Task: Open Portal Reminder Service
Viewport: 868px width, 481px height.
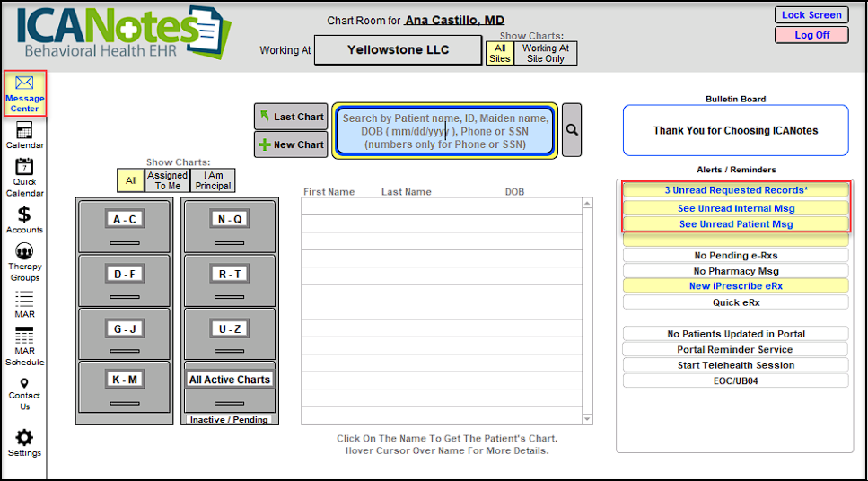Action: 736,349
